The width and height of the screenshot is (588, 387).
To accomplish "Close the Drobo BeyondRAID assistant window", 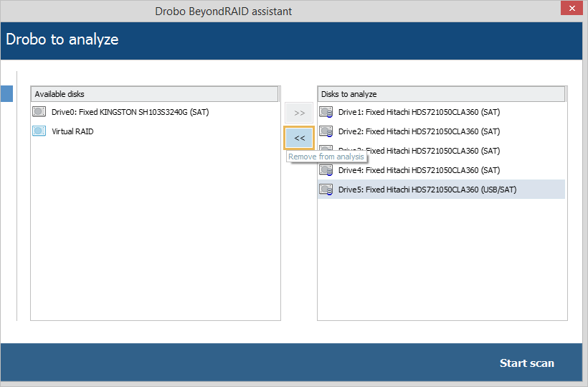I will (x=572, y=8).
